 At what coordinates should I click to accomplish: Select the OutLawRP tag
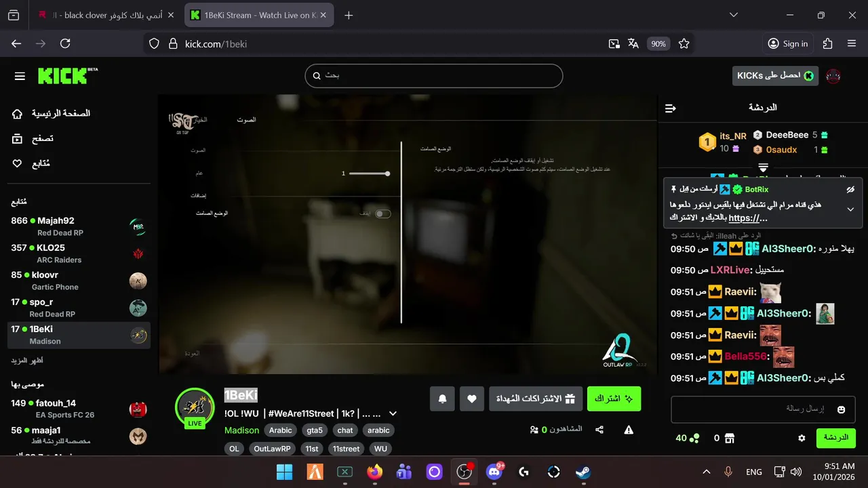point(272,449)
